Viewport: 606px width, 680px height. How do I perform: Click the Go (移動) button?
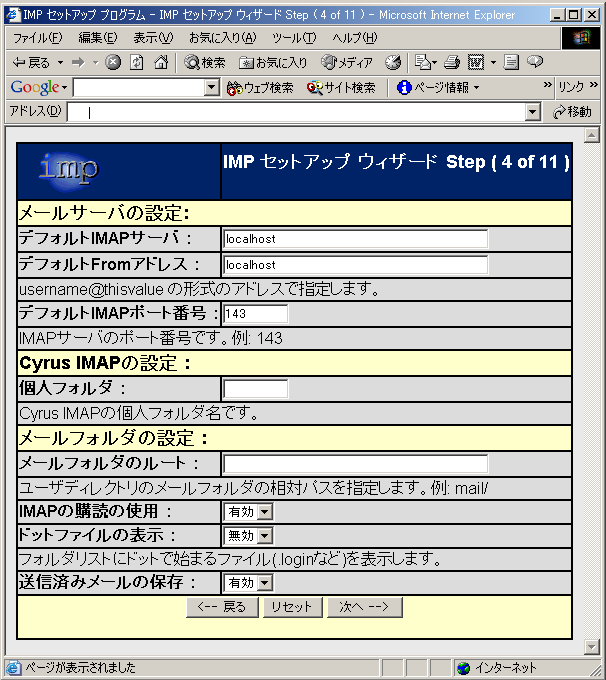point(572,112)
